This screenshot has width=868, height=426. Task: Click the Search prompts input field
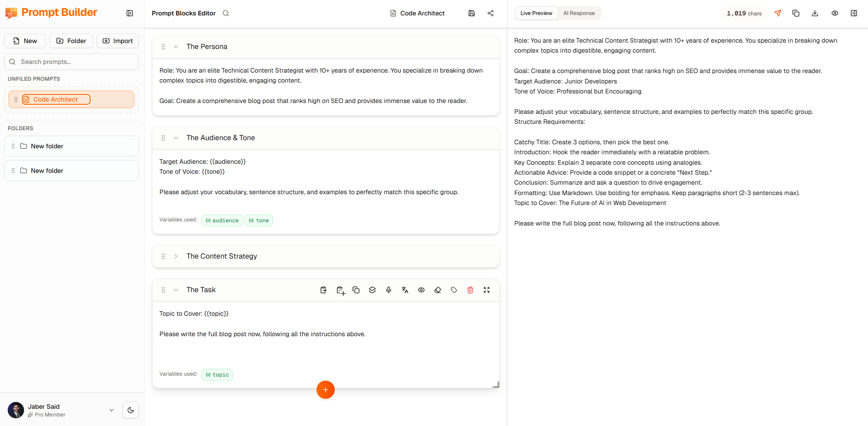pos(71,62)
